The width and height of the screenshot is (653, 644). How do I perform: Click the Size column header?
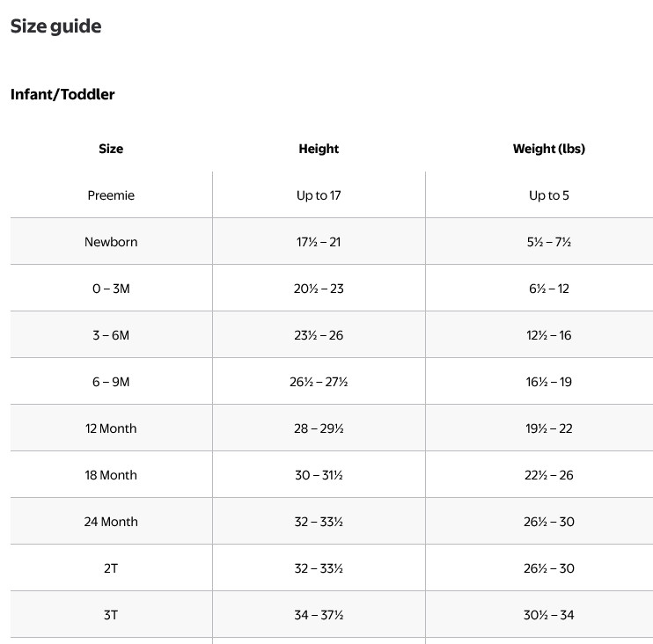111,149
